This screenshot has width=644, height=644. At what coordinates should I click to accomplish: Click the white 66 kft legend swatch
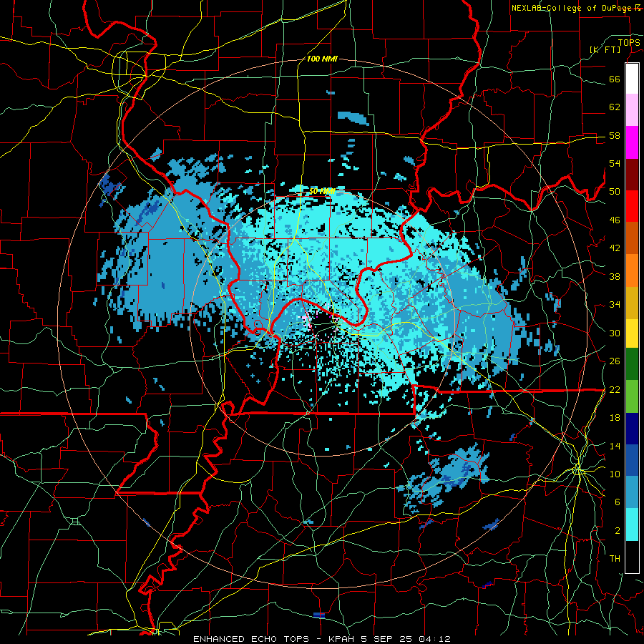pos(632,79)
